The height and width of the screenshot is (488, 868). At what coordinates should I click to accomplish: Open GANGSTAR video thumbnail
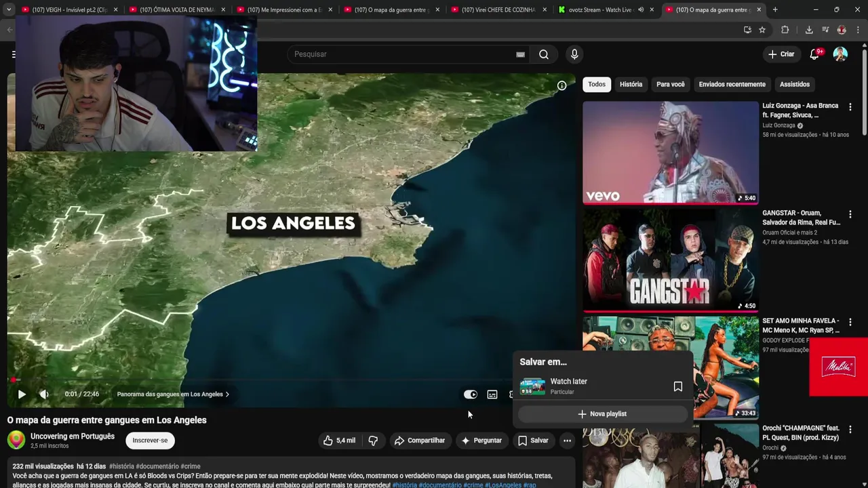(671, 260)
